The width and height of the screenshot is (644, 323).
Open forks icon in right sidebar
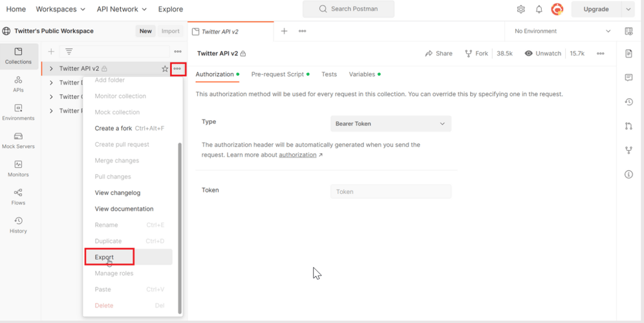coord(628,151)
